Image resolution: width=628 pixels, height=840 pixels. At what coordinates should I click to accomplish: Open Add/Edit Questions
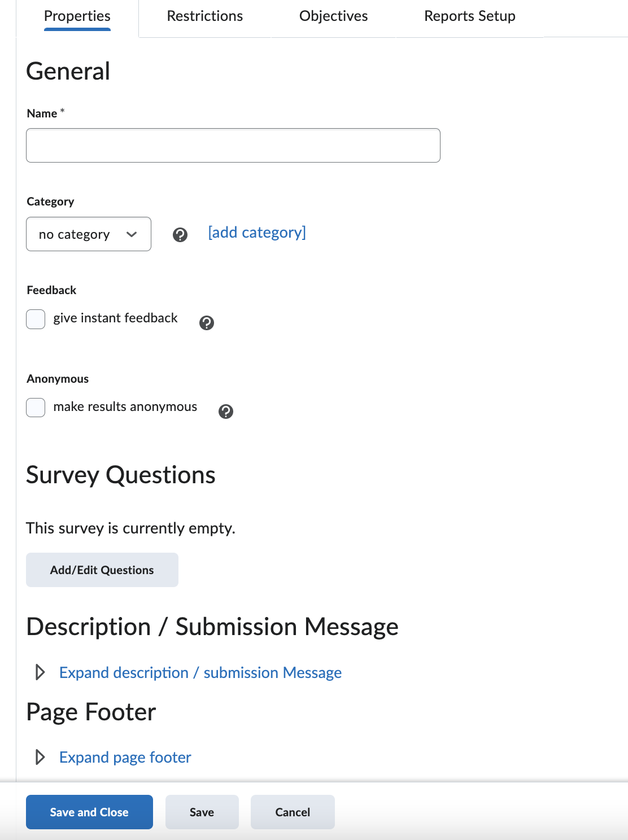pos(102,570)
